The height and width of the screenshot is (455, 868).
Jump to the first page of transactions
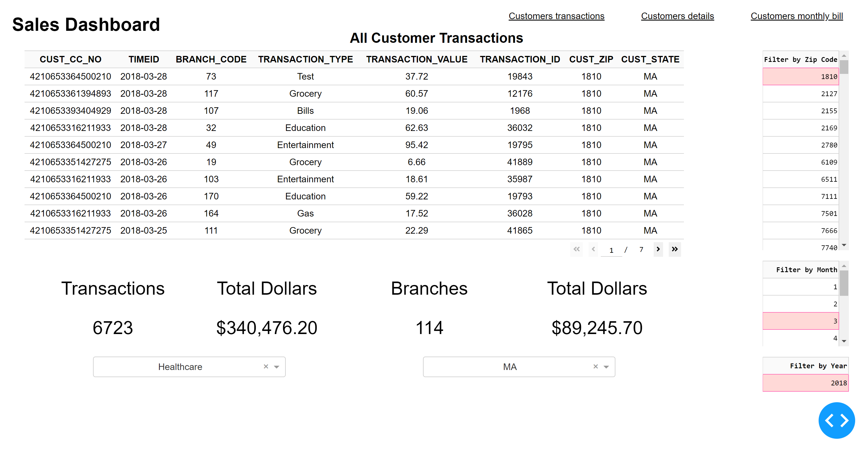577,250
